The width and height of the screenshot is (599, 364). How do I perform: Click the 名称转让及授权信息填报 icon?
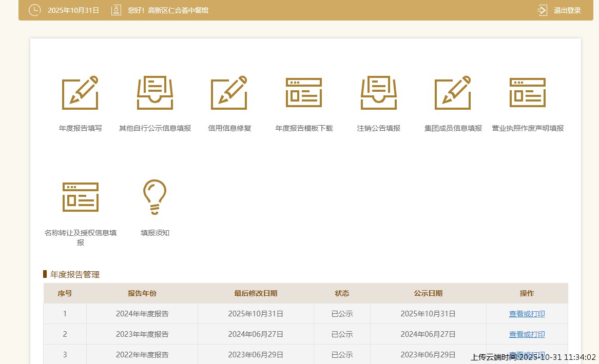pos(81,197)
